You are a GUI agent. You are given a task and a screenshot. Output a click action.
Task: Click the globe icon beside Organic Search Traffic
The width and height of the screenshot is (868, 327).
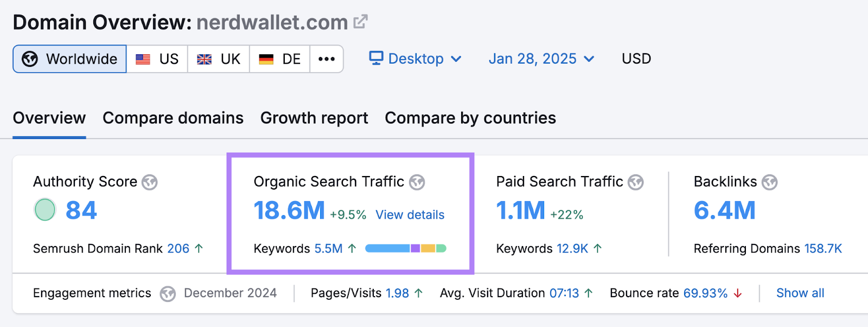click(417, 183)
